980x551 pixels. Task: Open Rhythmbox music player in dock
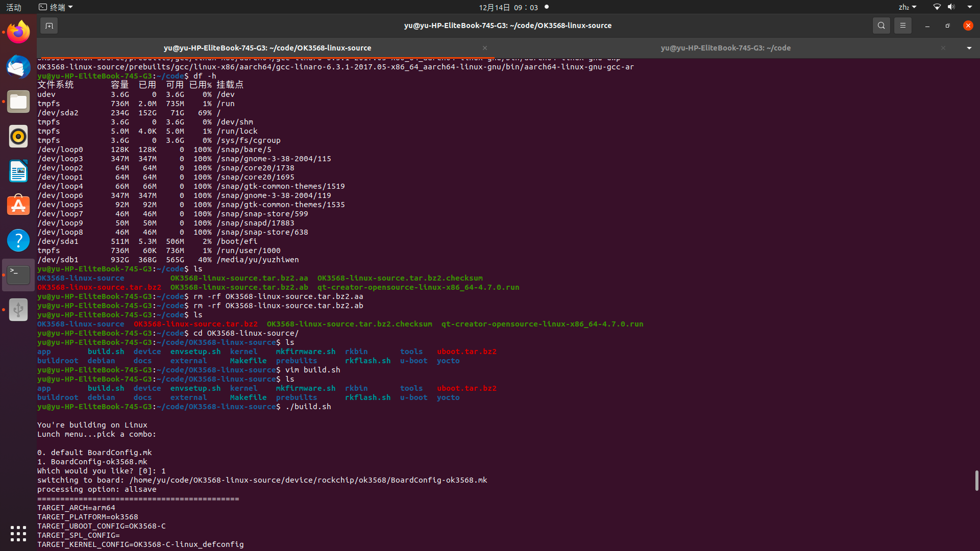[x=18, y=136]
